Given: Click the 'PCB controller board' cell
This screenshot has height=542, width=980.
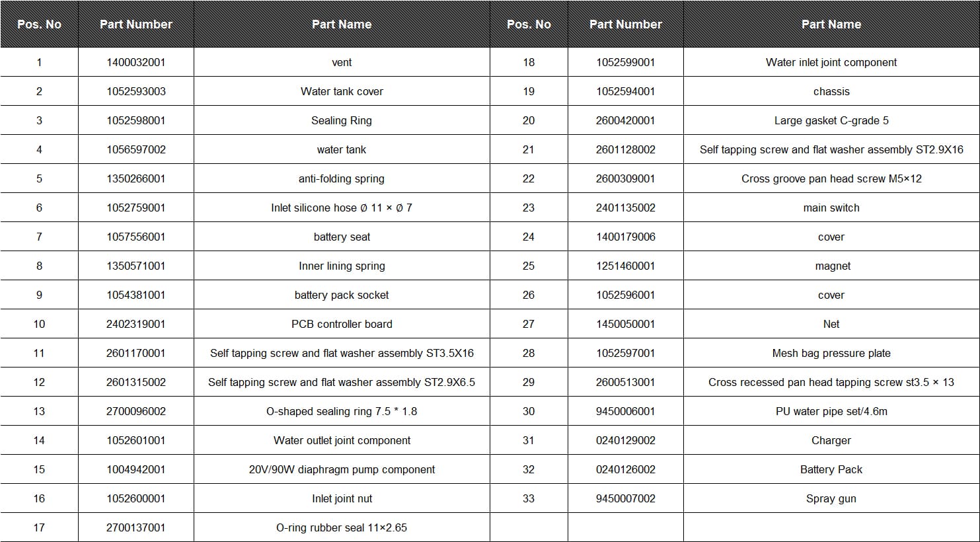Looking at the screenshot, I should 342,324.
